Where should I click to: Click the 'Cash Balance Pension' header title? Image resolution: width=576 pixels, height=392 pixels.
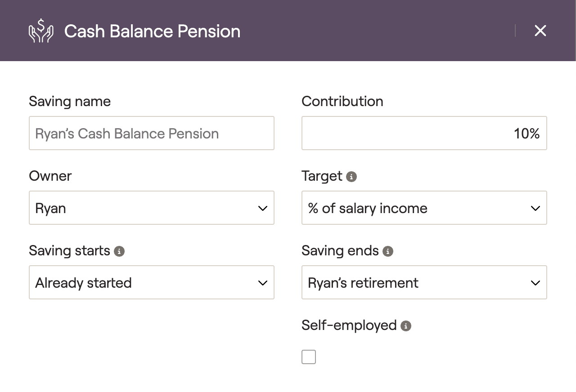coord(152,31)
